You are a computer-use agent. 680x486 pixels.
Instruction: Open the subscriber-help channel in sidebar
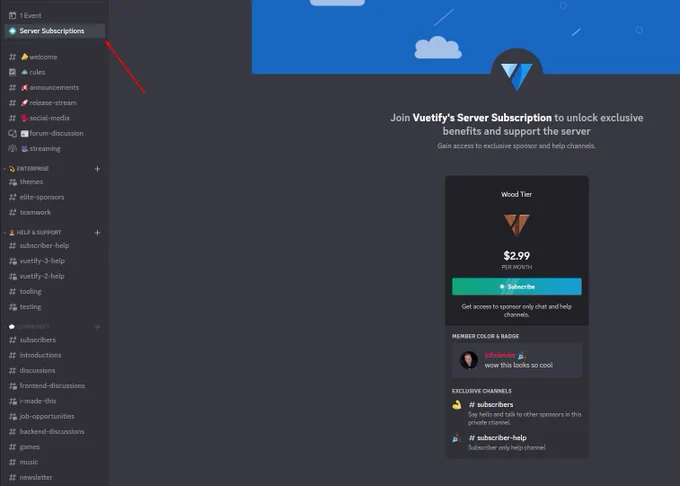click(54, 245)
